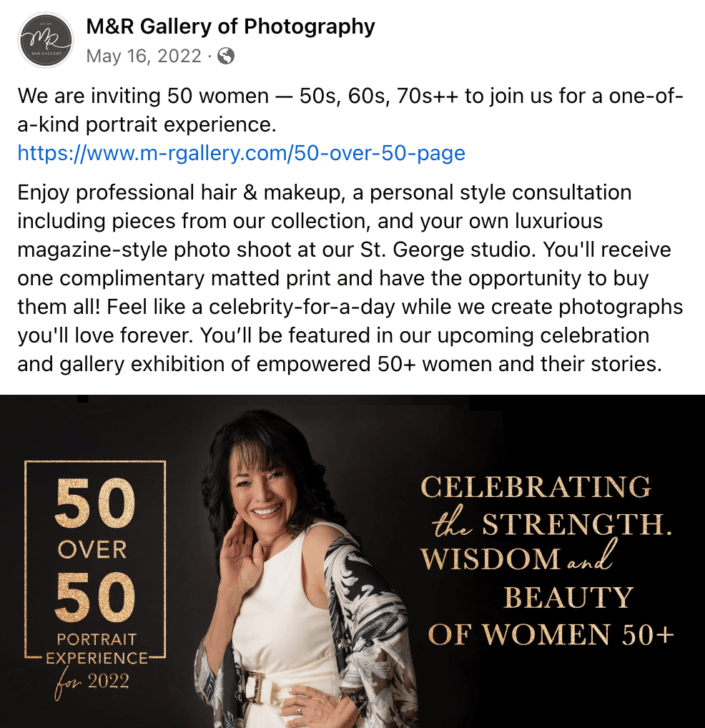Click the "We are inviting 50 women" sentence
The height and width of the screenshot is (728, 705).
[x=144, y=96]
